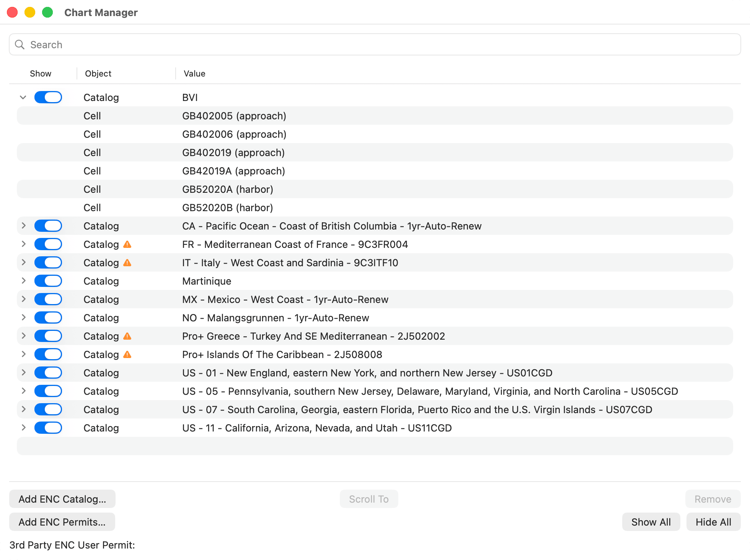Viewport: 750px width, 560px height.
Task: Click the Object column header
Action: tap(98, 73)
